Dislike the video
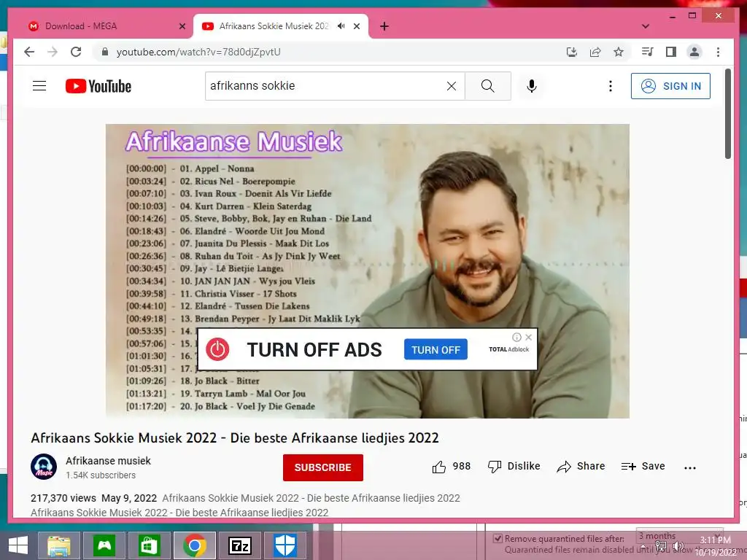 514,467
